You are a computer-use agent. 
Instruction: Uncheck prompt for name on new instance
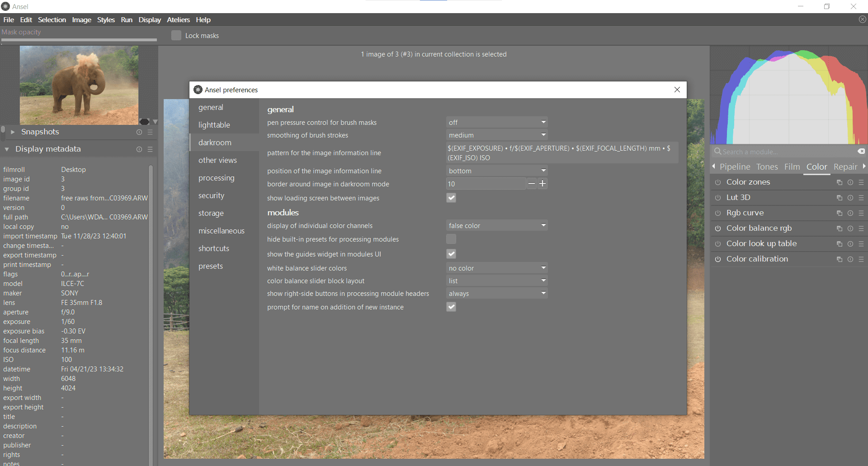[451, 307]
